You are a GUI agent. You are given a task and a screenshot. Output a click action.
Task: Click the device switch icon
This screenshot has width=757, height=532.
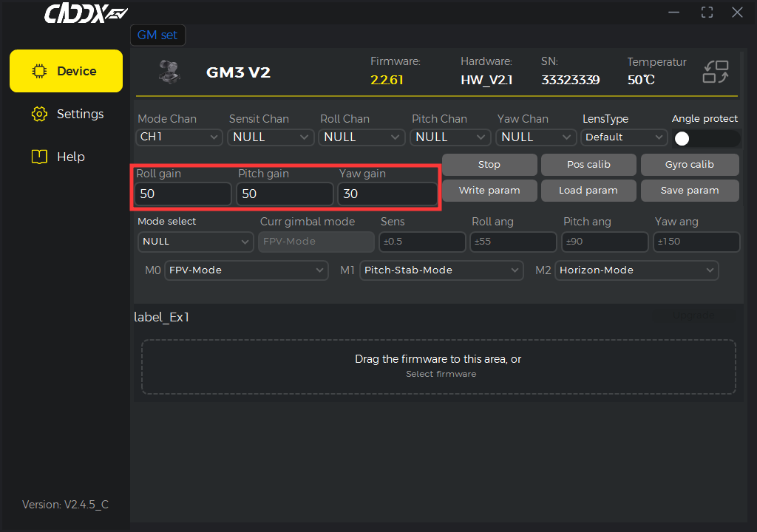point(716,72)
